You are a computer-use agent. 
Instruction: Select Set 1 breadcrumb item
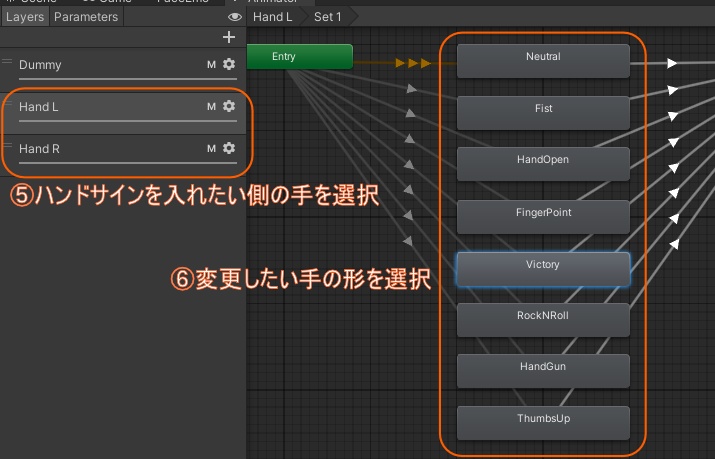click(x=327, y=17)
